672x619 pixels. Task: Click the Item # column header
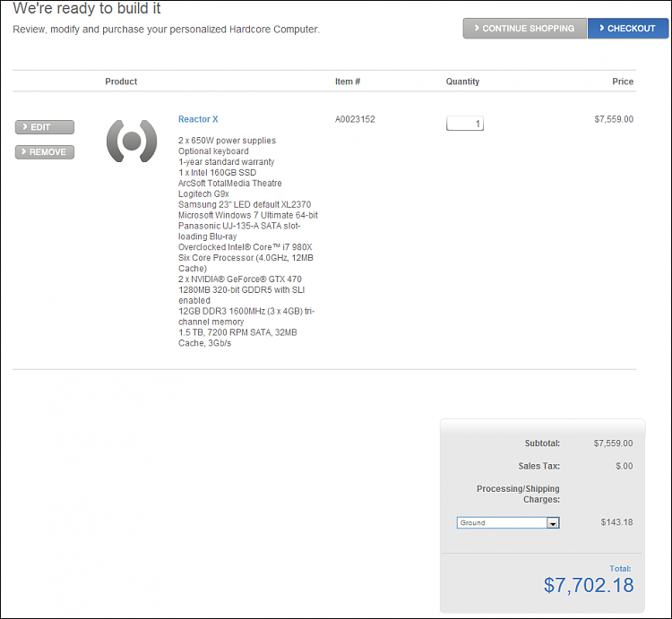(348, 82)
